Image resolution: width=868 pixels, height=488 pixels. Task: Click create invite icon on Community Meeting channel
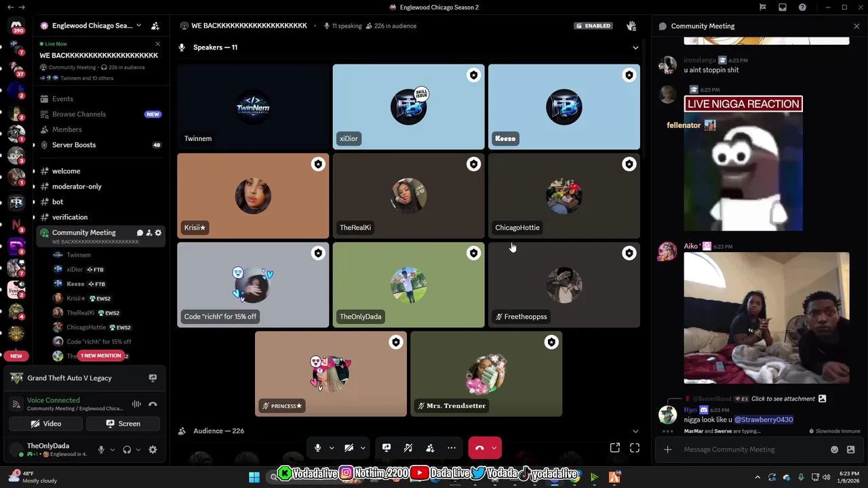click(149, 232)
